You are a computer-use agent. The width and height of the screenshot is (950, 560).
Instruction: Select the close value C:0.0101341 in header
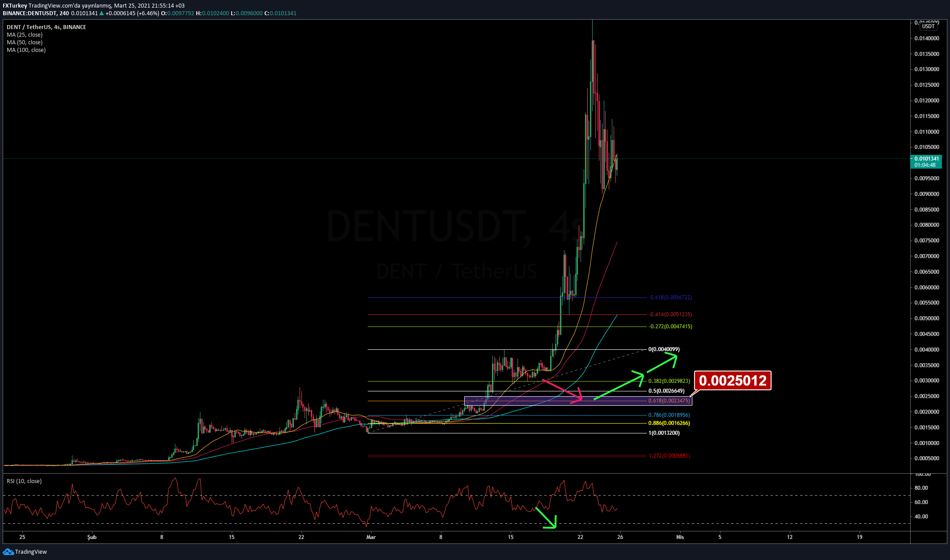pos(280,13)
